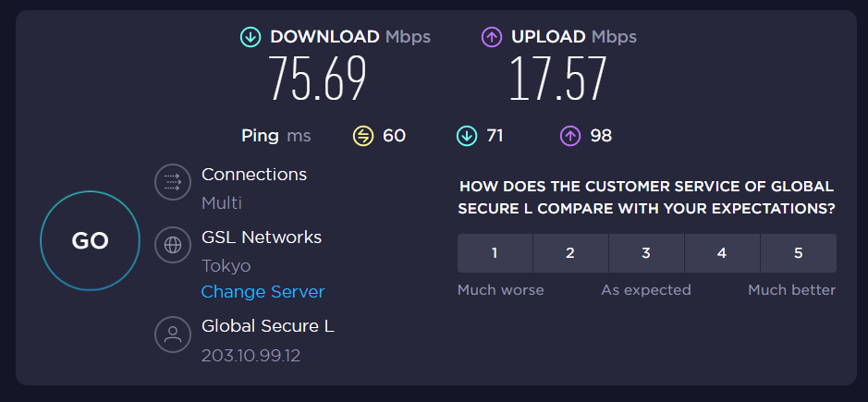
Task: Select rating 5 much better
Action: point(798,253)
